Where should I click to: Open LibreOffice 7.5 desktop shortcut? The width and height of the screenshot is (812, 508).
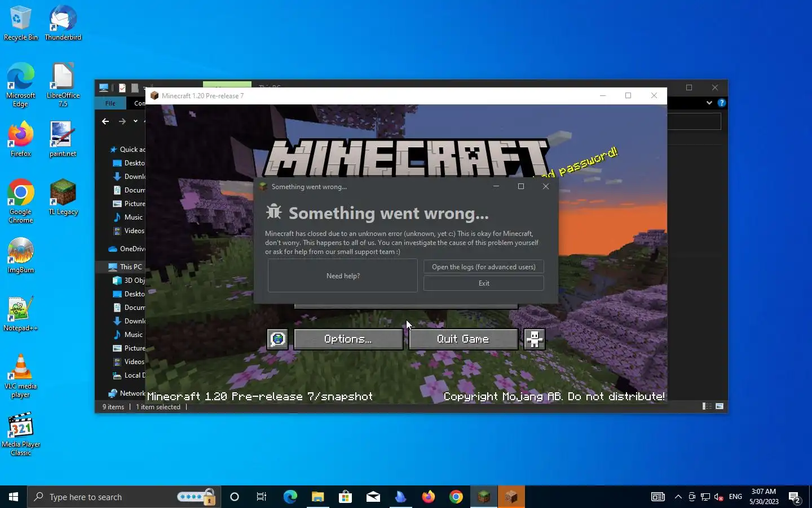point(63,85)
